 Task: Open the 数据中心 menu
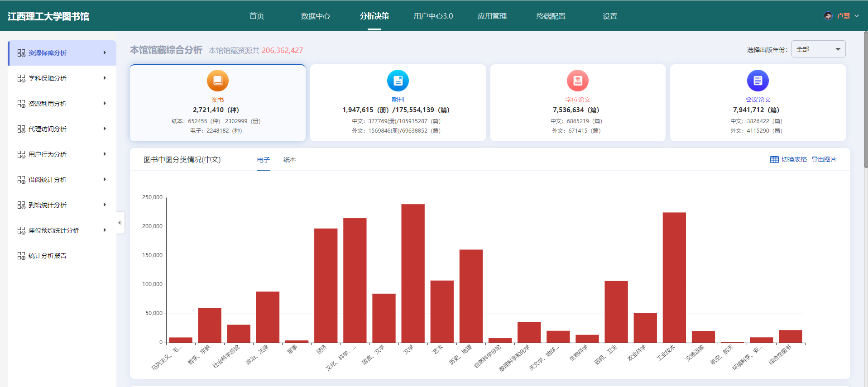(x=315, y=16)
